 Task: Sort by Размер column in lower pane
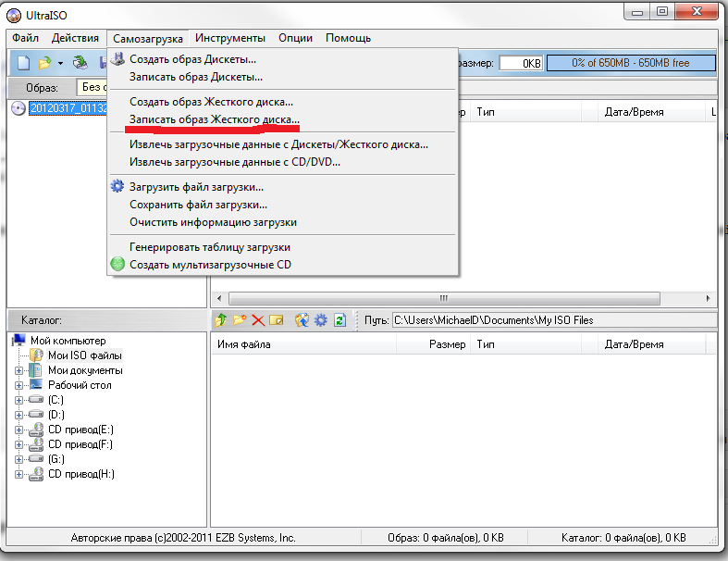433,344
